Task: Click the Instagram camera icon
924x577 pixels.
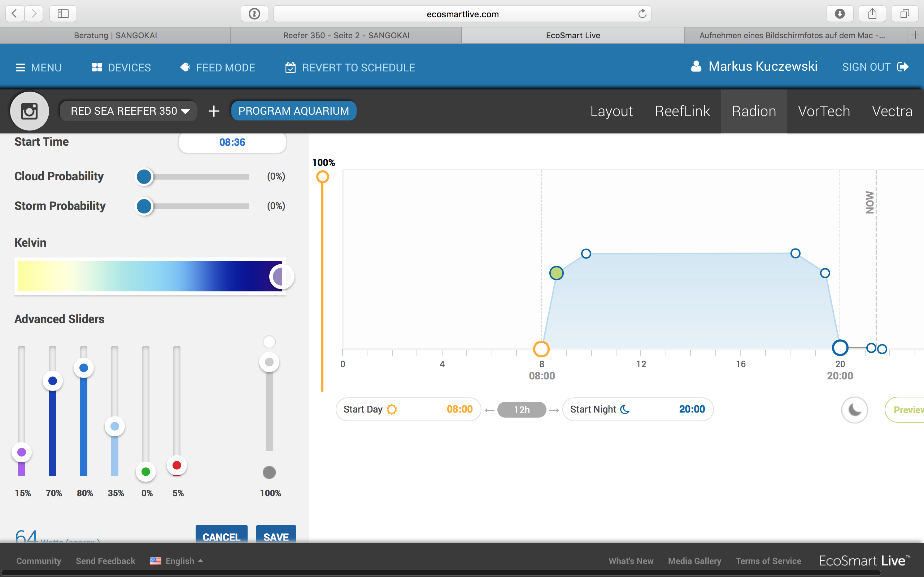Action: click(x=29, y=111)
